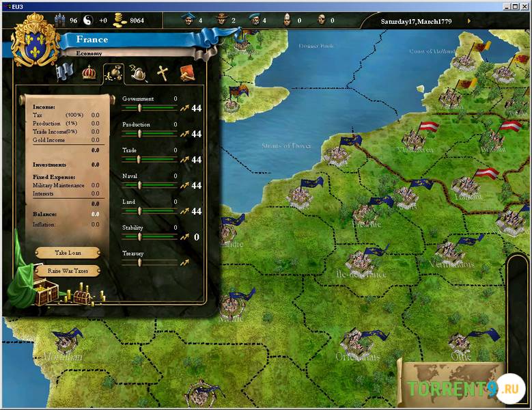The height and width of the screenshot is (410, 532).
Task: Click the first merchant head icon in top bar
Action: [x=187, y=20]
